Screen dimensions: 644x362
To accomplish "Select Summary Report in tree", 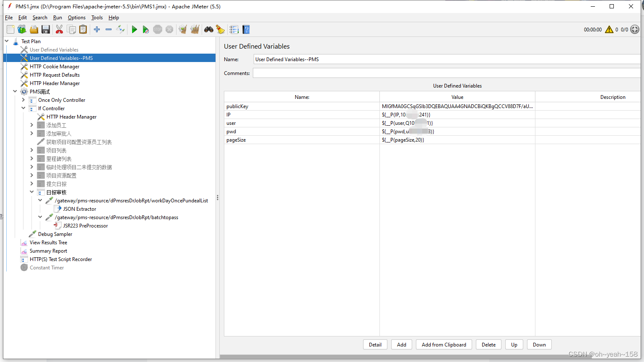I will pos(48,251).
